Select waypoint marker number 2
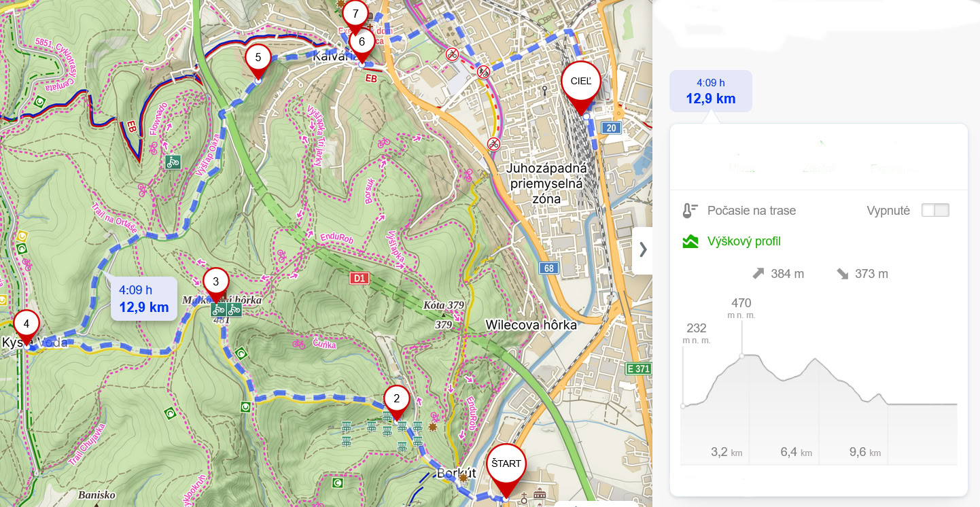This screenshot has height=507, width=980. 396,400
